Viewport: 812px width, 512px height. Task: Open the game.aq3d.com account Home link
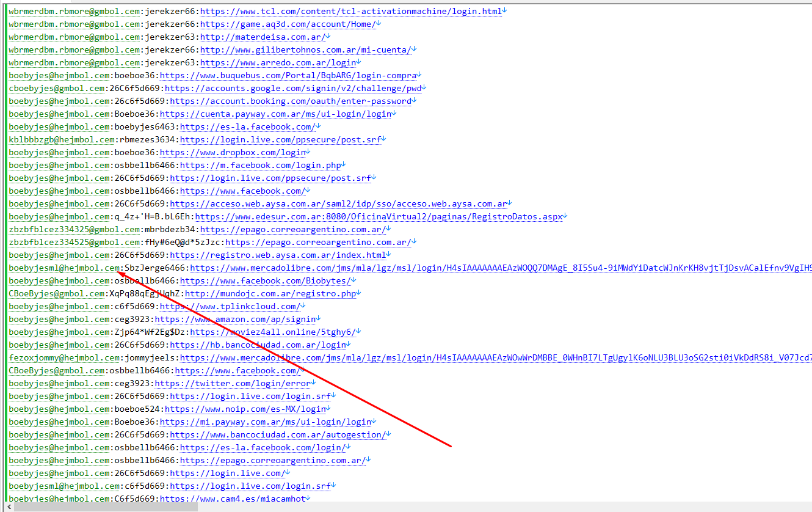coord(288,24)
